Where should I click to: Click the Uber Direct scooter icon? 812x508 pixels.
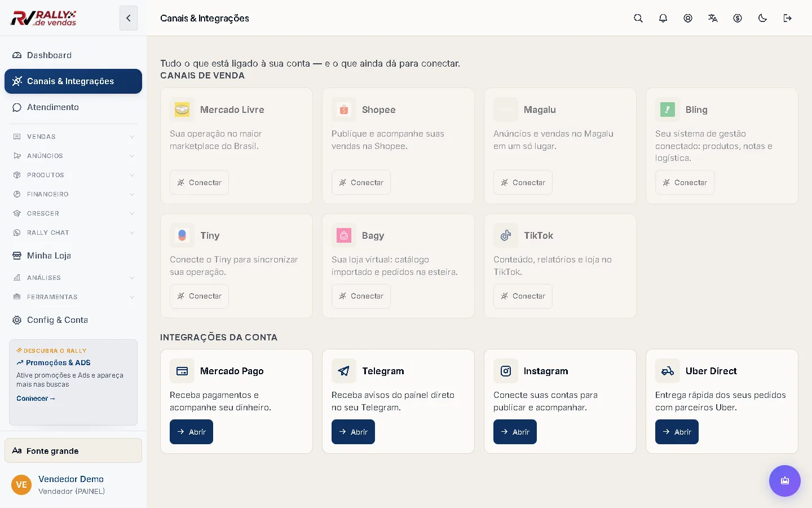point(668,371)
